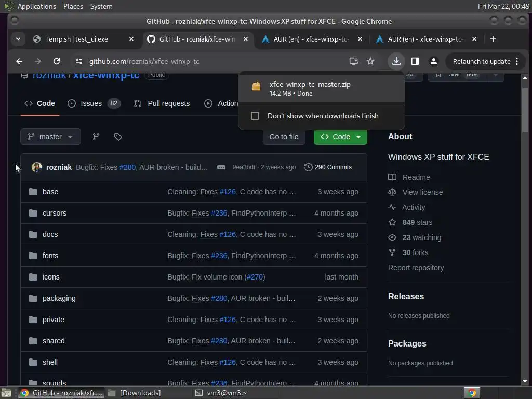Image resolution: width=532 pixels, height=399 pixels.
Task: Click the install app icon in address bar
Action: 353,61
